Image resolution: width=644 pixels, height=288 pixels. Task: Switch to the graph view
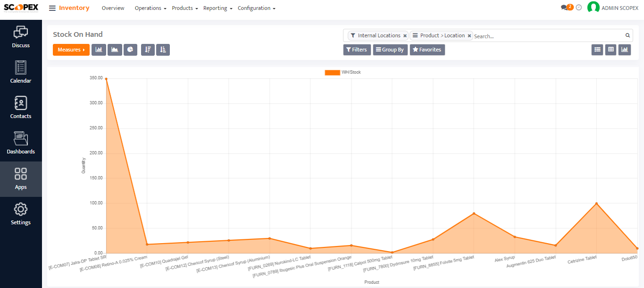(x=625, y=50)
